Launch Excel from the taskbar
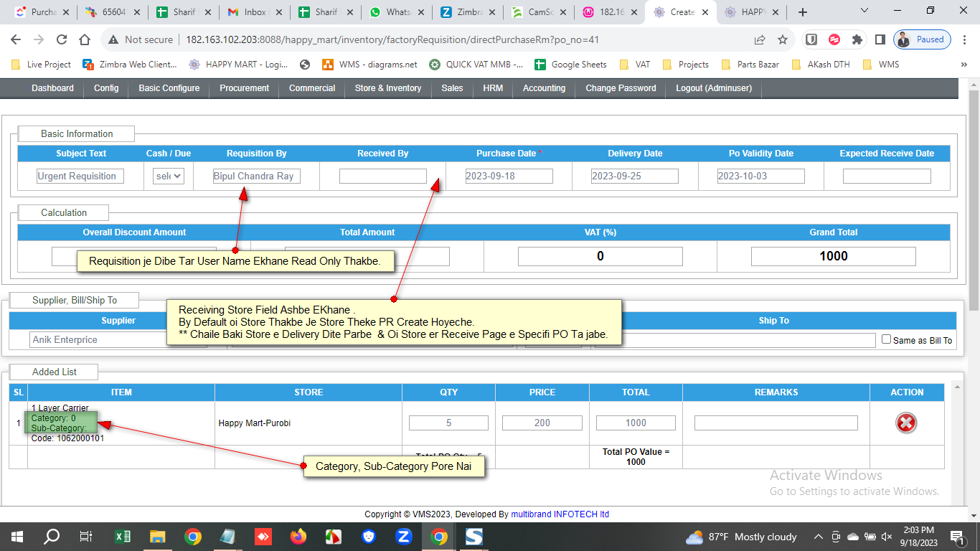 click(123, 537)
